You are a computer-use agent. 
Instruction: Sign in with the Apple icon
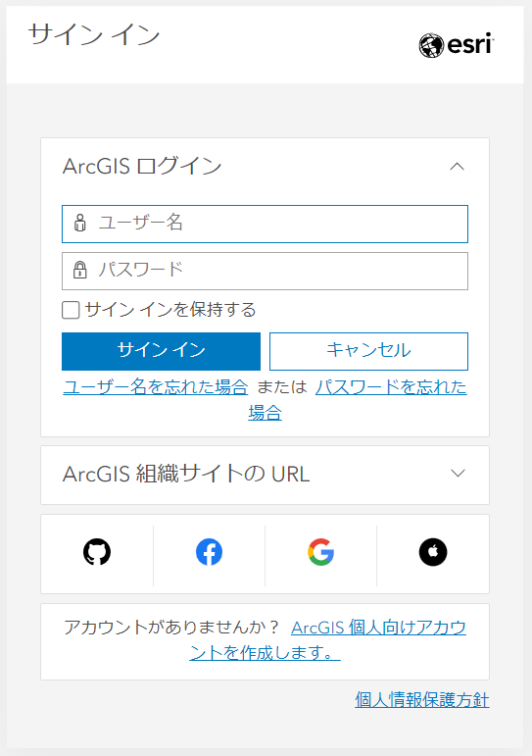tap(433, 552)
